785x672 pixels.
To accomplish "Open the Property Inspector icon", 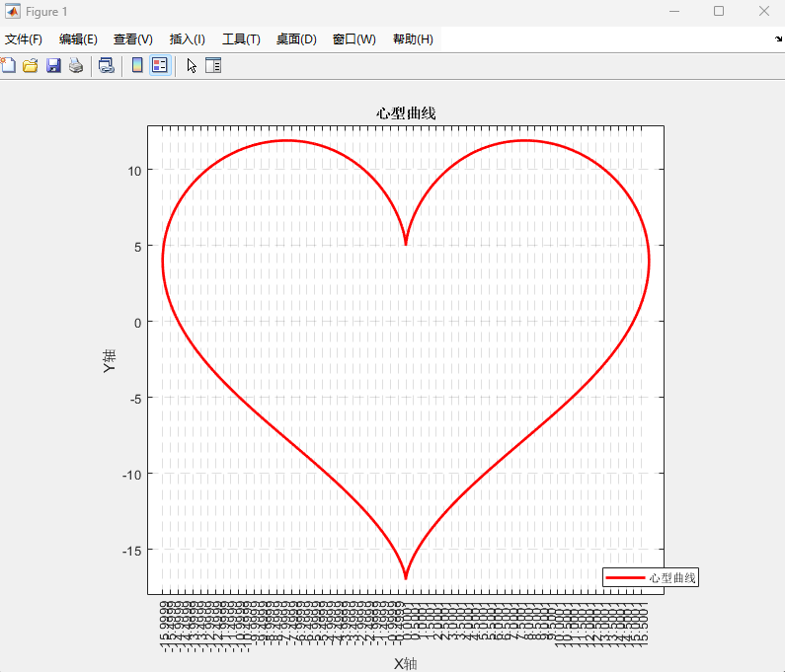I will [213, 65].
